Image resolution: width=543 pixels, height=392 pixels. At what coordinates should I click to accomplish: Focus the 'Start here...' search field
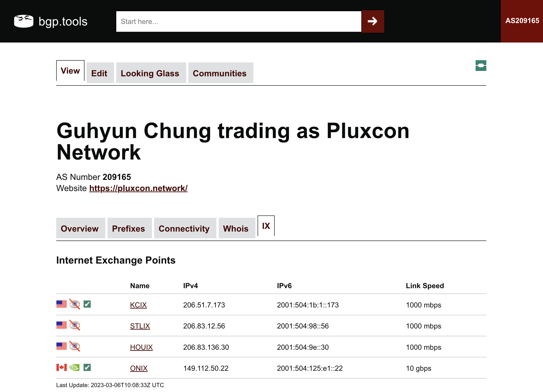click(x=239, y=21)
